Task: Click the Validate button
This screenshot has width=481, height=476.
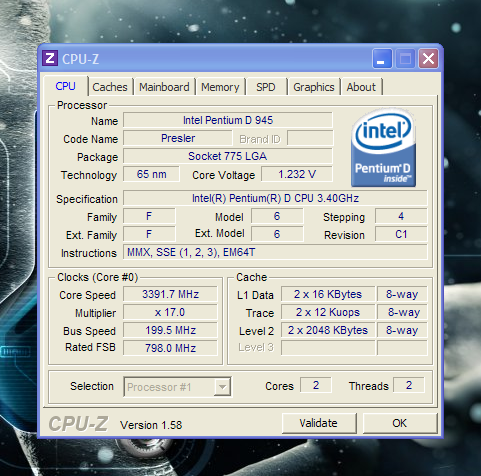Action: coord(319,423)
